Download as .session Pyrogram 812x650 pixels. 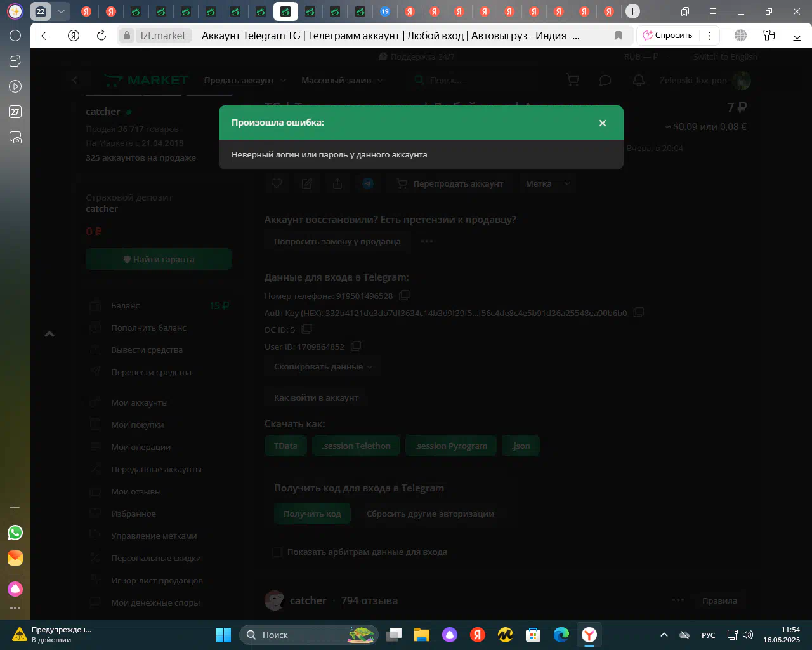coord(451,446)
